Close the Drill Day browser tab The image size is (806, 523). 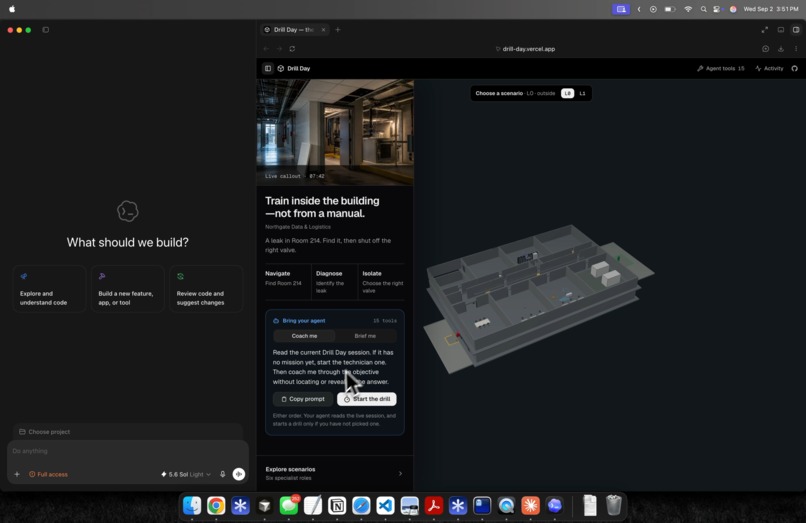click(323, 30)
